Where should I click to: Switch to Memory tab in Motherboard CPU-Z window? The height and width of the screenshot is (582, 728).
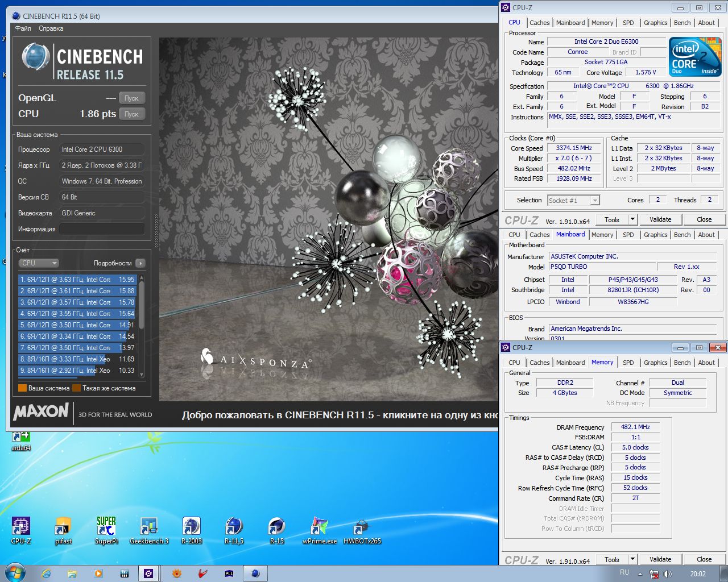click(602, 235)
